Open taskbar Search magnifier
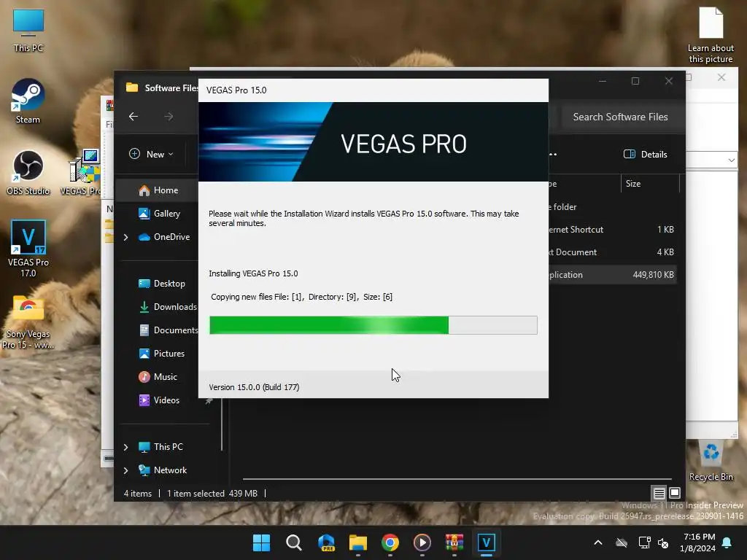Screen dimensions: 747x560 coord(293,542)
